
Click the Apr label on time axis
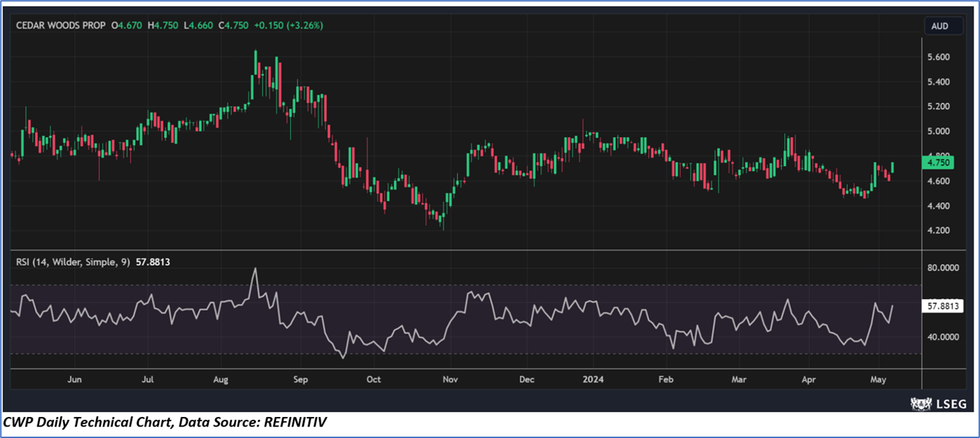click(x=809, y=380)
